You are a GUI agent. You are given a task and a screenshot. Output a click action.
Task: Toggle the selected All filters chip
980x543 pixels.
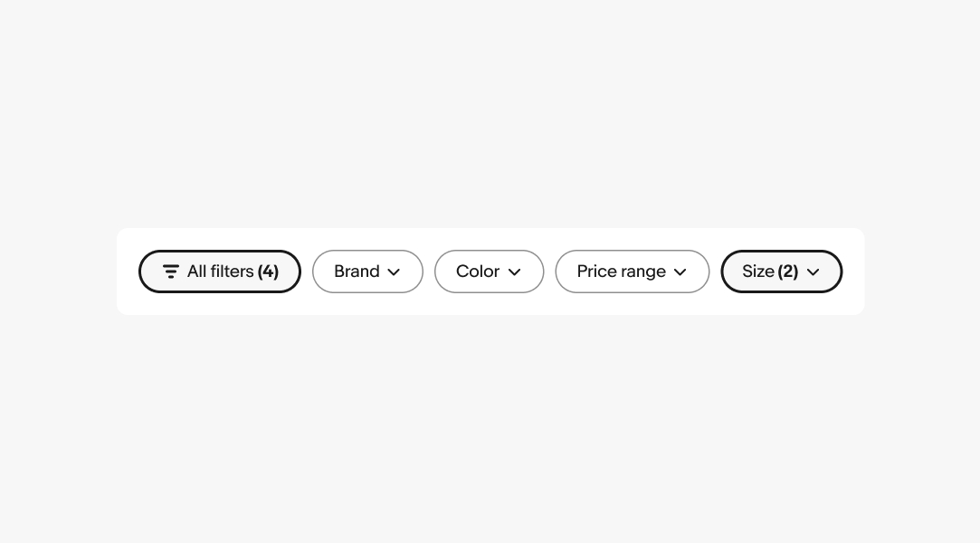[x=220, y=271]
